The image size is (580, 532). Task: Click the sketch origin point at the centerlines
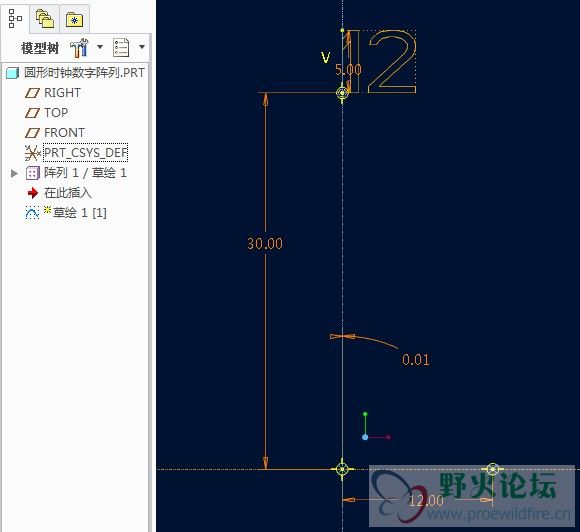point(342,469)
